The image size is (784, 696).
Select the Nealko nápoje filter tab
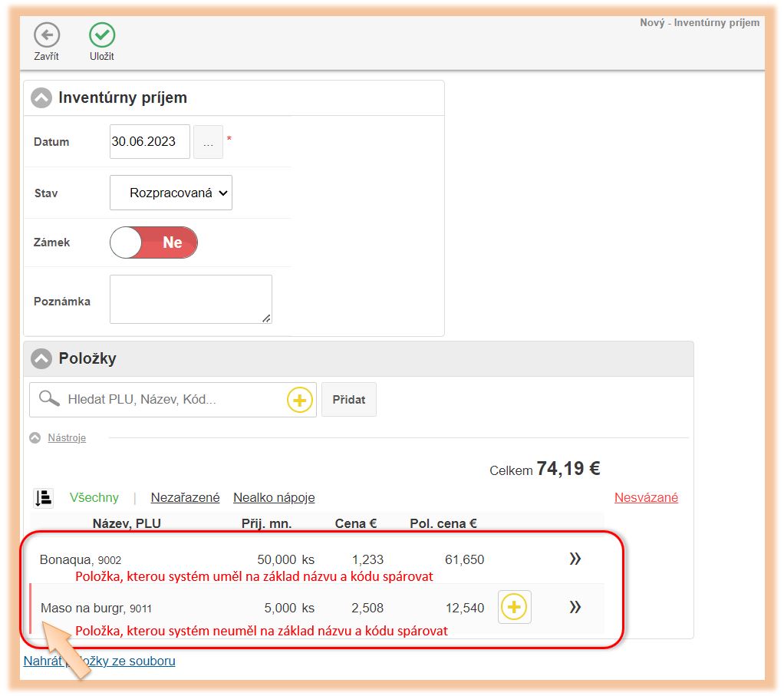coord(274,498)
